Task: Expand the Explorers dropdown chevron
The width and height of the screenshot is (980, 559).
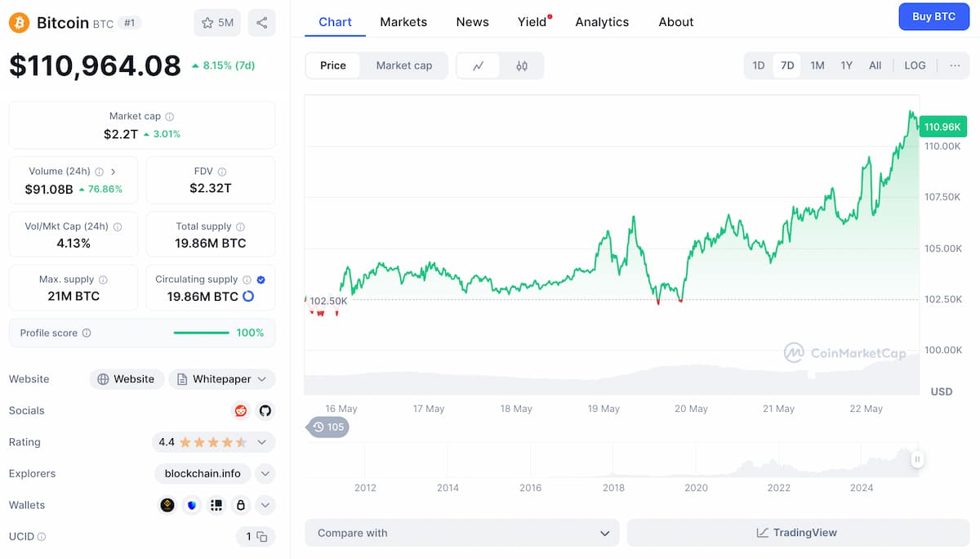Action: click(x=265, y=474)
